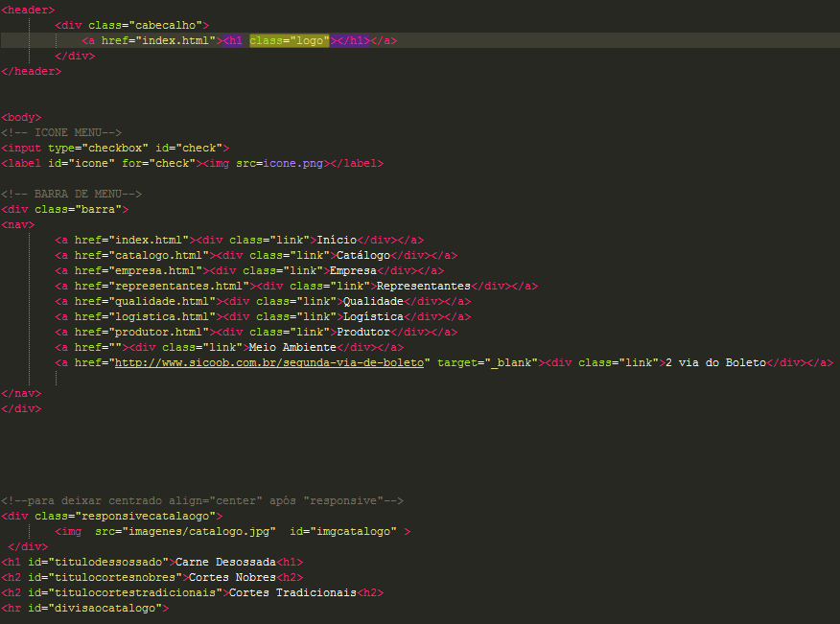Click the Carne Desossada heading text
This screenshot has width=840, height=624.
pos(225,562)
